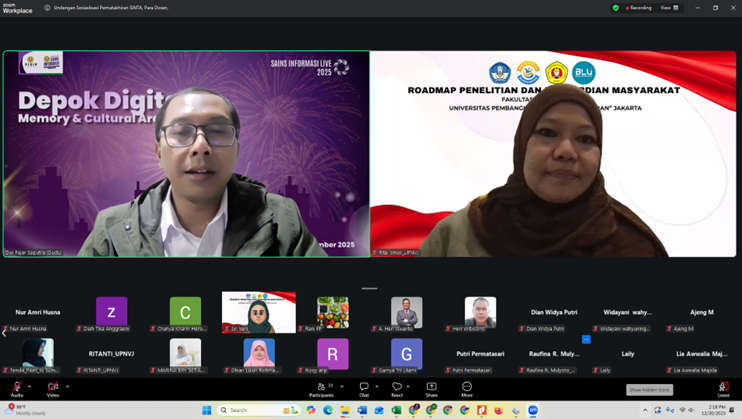Screen dimensions: 742x419
Task: Turn on camera with the Video button
Action: [53, 387]
